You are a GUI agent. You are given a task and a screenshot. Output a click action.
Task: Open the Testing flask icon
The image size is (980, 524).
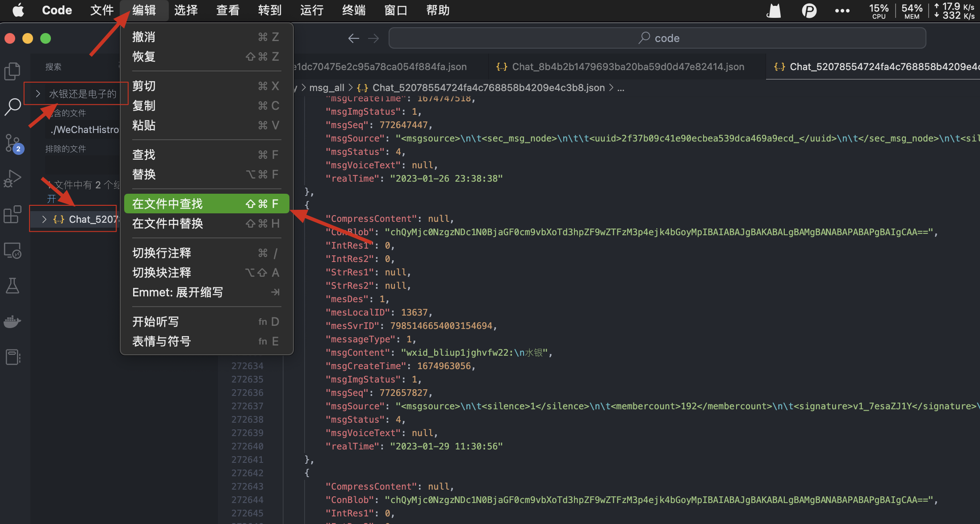pos(13,286)
